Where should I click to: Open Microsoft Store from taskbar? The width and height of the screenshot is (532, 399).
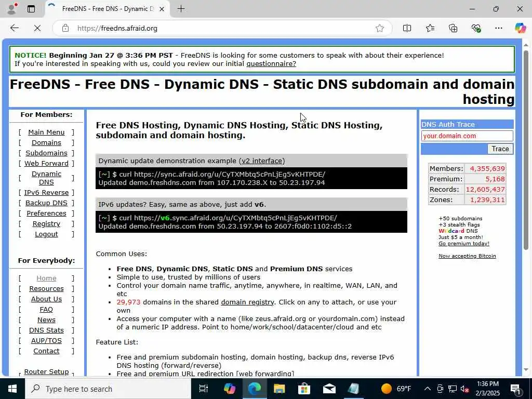tap(304, 389)
